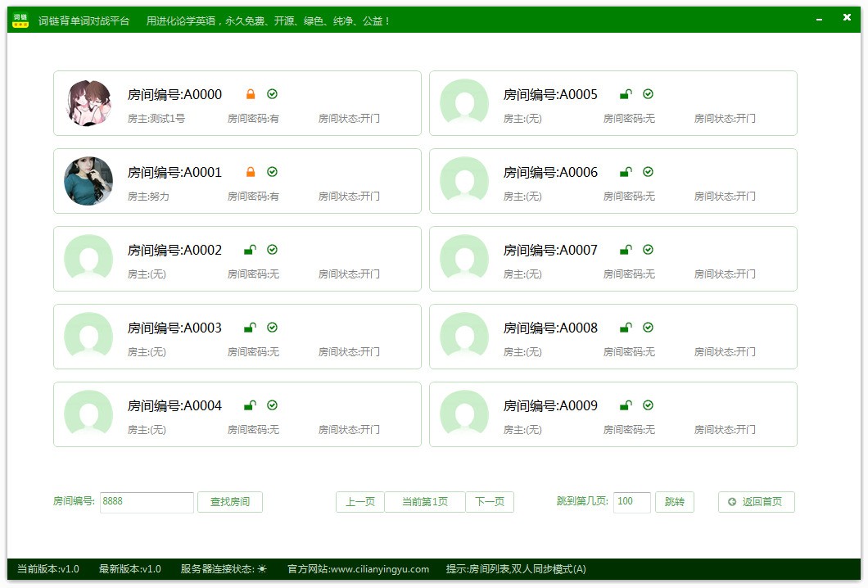Click the 房间编号:A0007 title text
The image size is (868, 588).
click(x=551, y=251)
